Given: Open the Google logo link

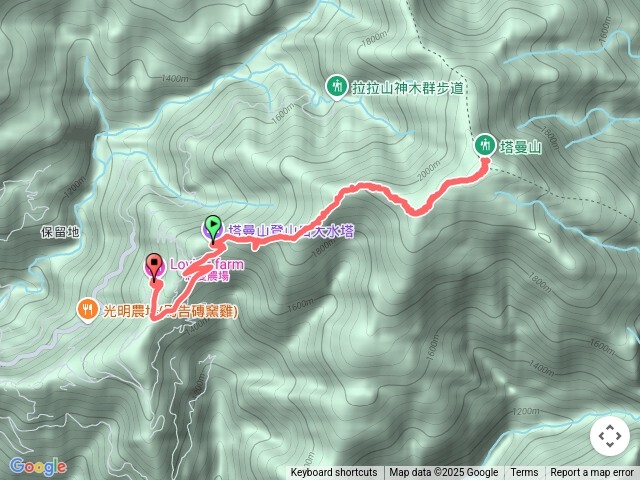Looking at the screenshot, I should [x=38, y=467].
